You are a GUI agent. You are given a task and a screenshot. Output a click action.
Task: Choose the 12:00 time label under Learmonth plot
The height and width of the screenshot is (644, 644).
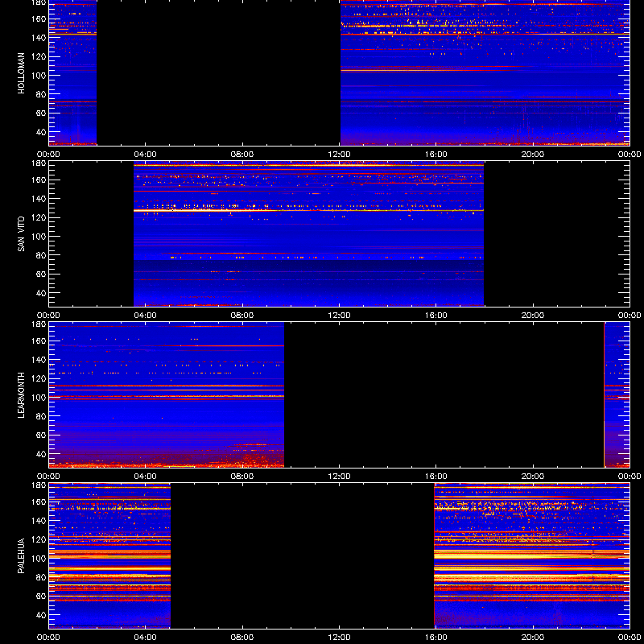(x=339, y=477)
